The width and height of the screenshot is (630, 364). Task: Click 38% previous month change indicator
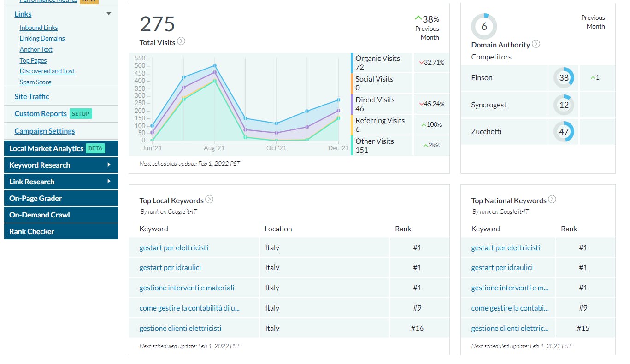[x=427, y=19]
